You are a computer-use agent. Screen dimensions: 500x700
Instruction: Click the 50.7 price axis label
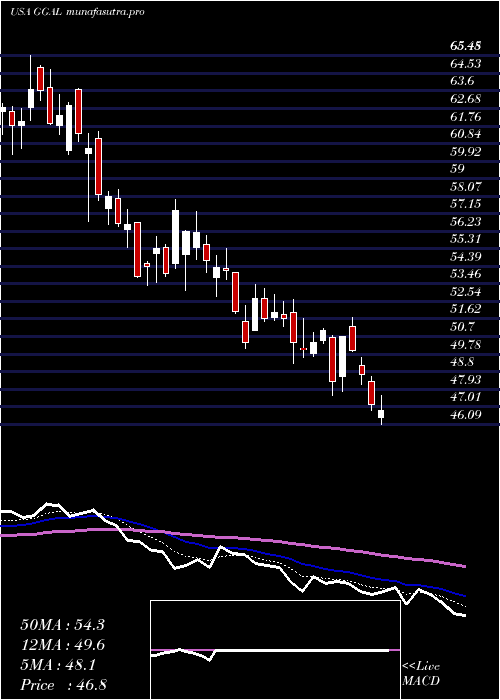[462, 327]
